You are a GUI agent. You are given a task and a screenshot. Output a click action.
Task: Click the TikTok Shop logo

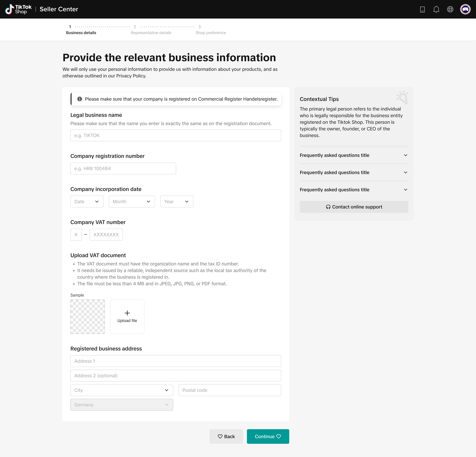(x=19, y=9)
